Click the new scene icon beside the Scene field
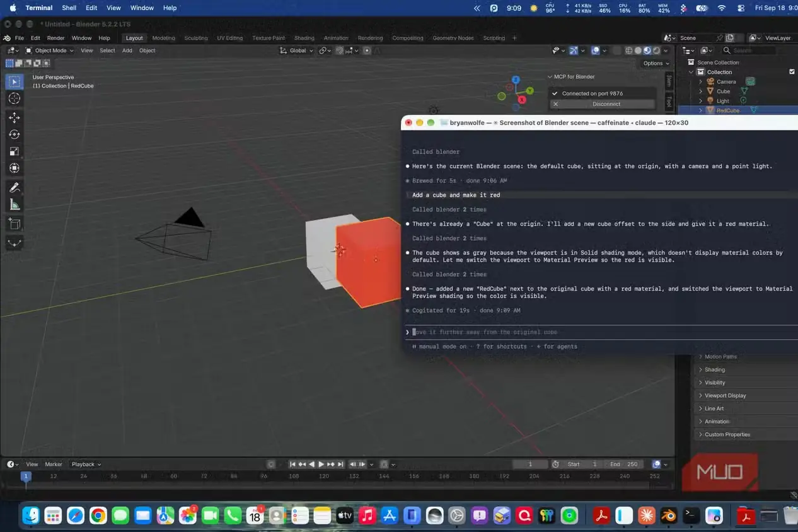Screen dimensions: 798x532 coord(729,38)
